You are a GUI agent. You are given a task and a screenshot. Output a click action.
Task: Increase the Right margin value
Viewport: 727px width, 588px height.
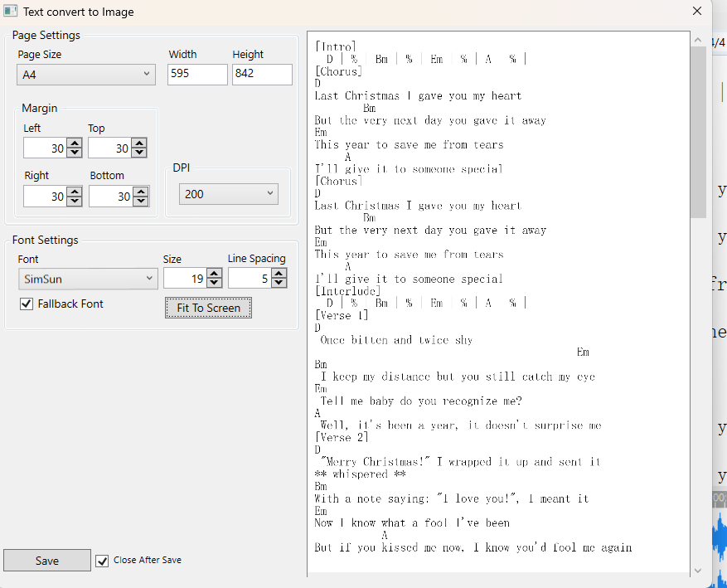75,192
